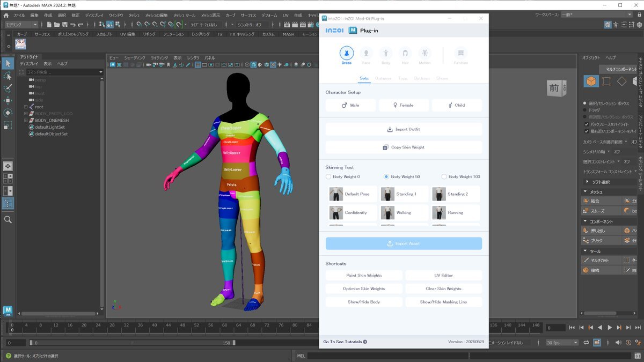Viewport: 644px width, 362px height.
Task: Click the Female character setup button
Action: [x=404, y=105]
